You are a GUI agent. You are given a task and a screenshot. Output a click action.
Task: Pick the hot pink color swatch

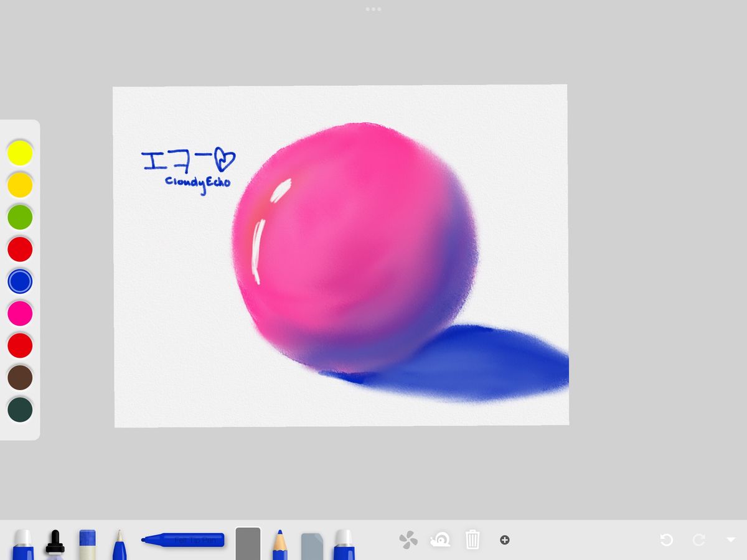coord(20,313)
